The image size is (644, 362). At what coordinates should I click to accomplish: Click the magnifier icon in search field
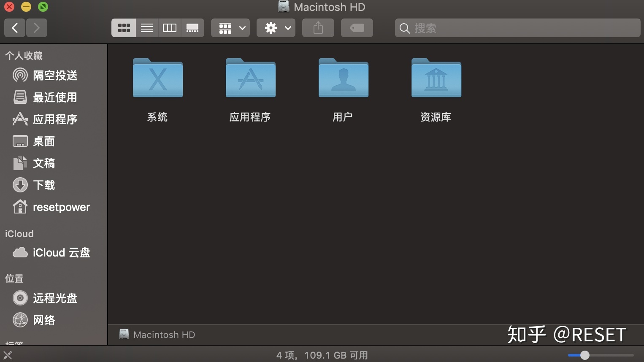click(404, 28)
